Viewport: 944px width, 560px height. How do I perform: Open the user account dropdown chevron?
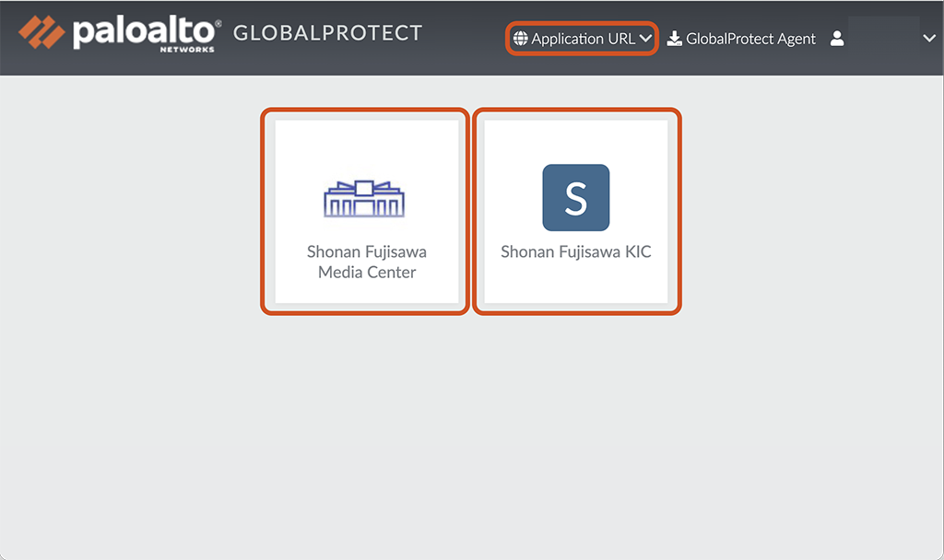tap(928, 39)
